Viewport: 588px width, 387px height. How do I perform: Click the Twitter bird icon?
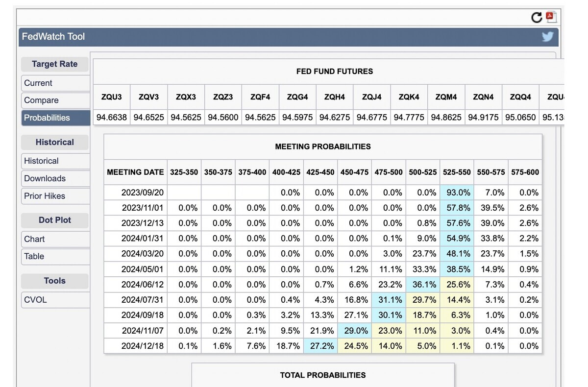547,37
